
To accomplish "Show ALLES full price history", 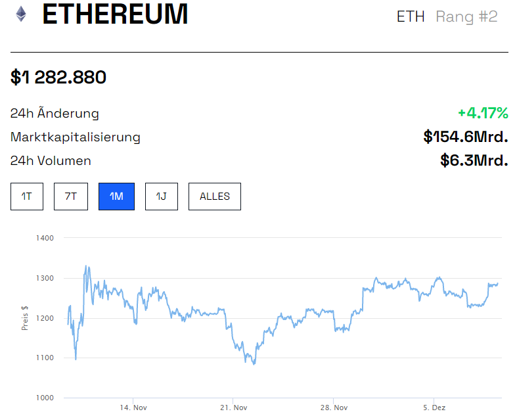I will (215, 197).
